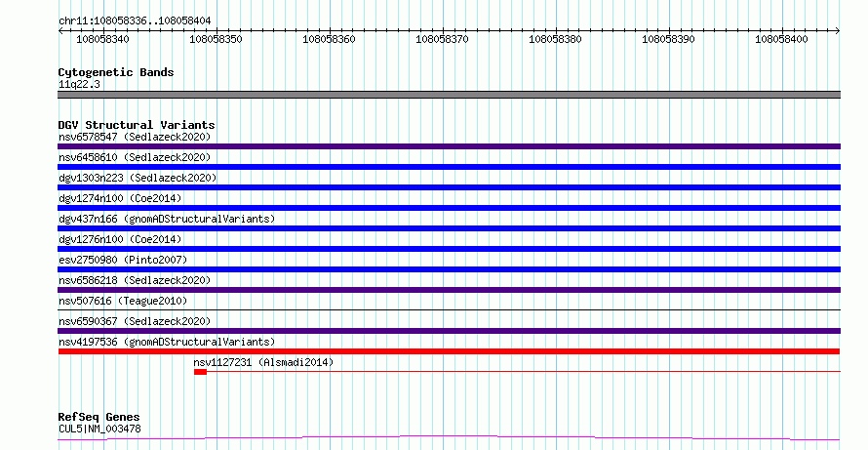The image size is (868, 450).
Task: Click ruler position 108058390
Action: [668, 39]
